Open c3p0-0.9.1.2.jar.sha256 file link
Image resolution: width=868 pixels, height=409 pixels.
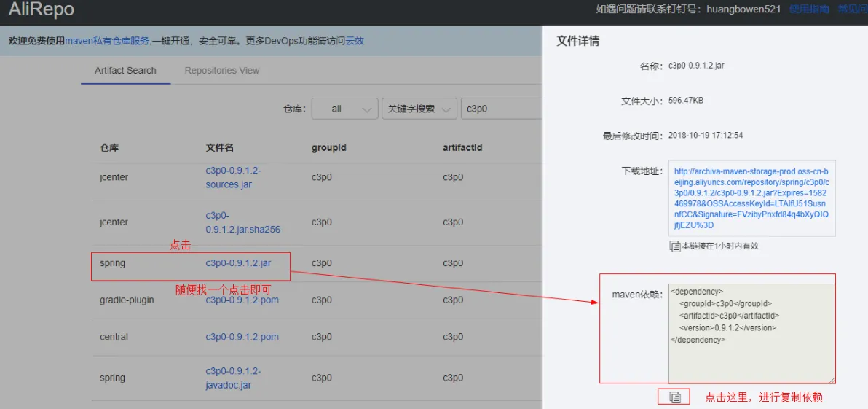243,222
